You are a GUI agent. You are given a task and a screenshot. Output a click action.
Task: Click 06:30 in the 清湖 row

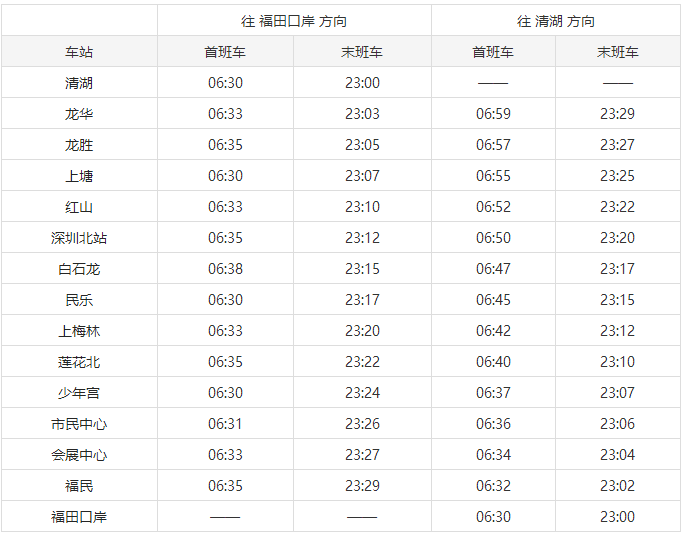pyautogui.click(x=225, y=83)
